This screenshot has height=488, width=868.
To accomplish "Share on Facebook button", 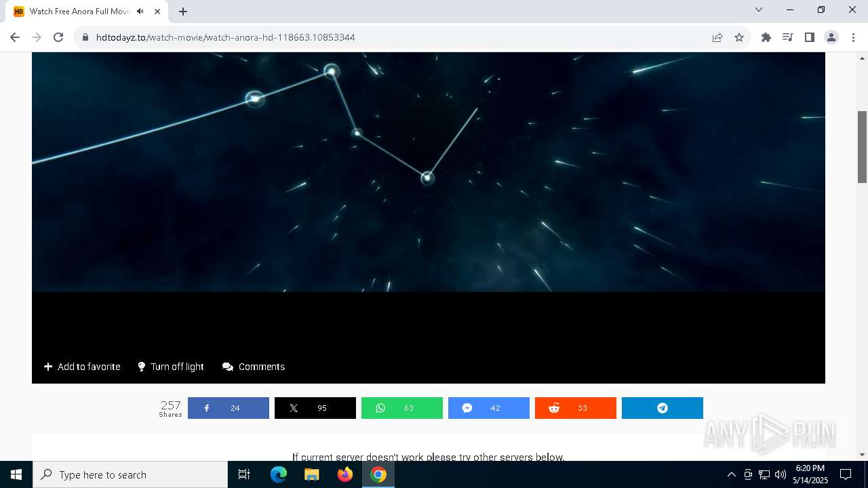I will pyautogui.click(x=229, y=408).
